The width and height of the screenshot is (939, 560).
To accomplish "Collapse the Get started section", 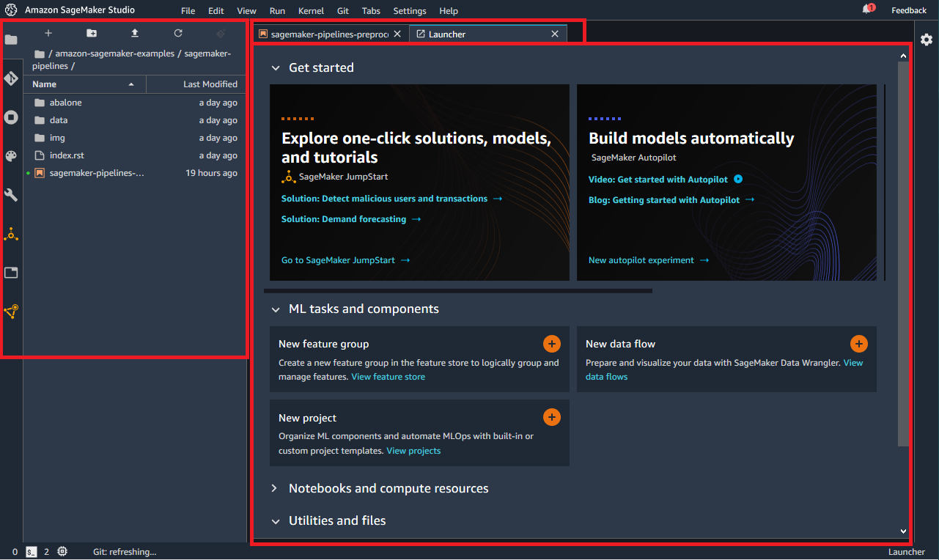I will (x=276, y=68).
